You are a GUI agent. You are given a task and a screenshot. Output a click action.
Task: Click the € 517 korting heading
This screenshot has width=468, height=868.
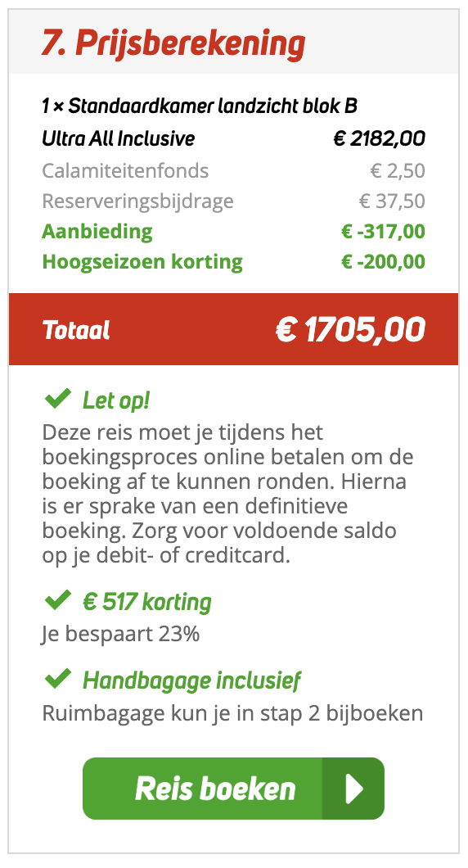pos(147,602)
